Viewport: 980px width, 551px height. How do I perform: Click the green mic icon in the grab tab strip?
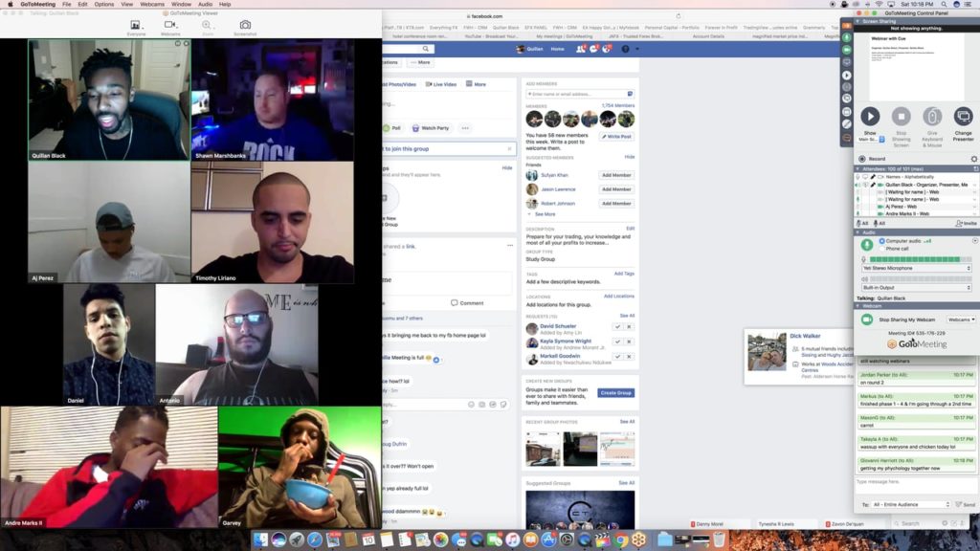847,37
